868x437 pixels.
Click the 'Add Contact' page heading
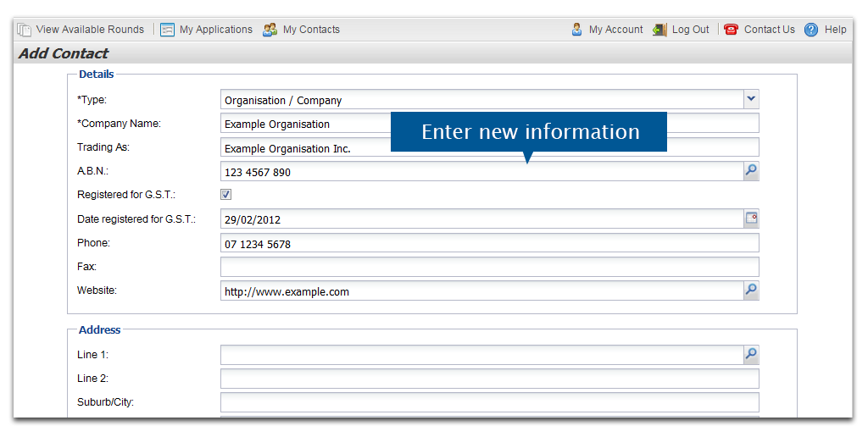tap(64, 53)
